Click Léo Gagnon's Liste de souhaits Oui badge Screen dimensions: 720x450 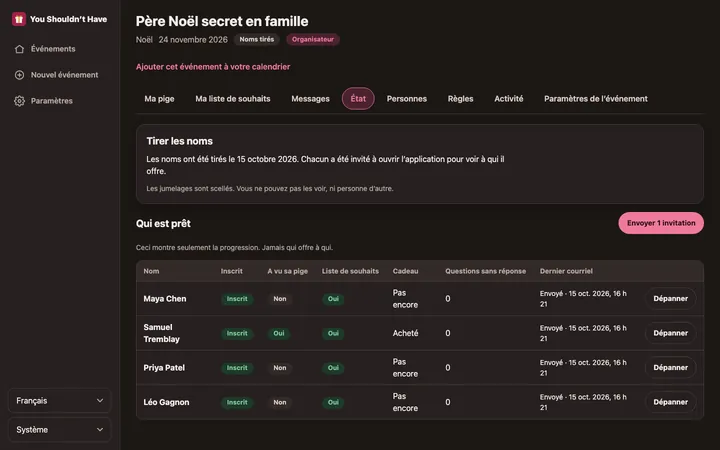(x=333, y=402)
